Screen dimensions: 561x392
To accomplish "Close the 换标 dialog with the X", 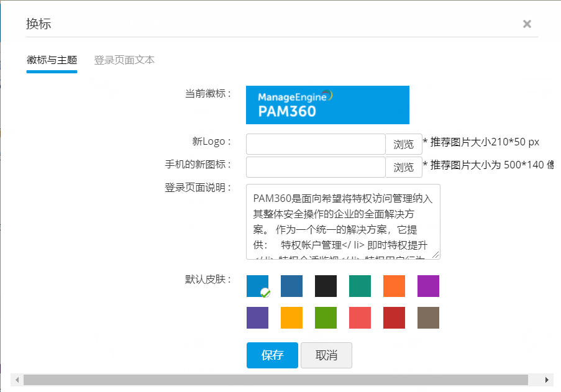I will [527, 24].
